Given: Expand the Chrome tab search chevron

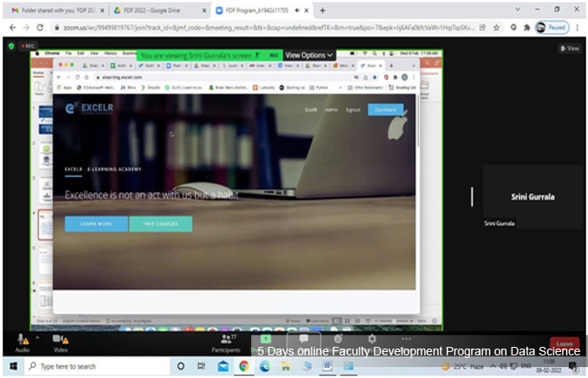Looking at the screenshot, I should coord(517,9).
